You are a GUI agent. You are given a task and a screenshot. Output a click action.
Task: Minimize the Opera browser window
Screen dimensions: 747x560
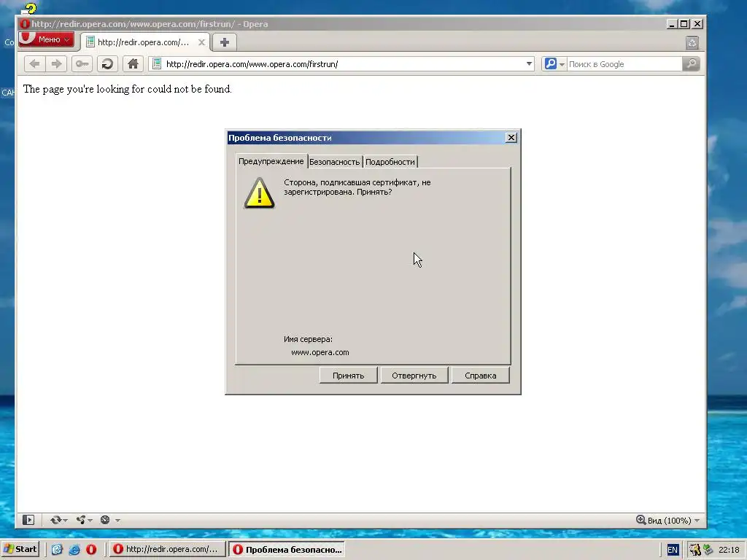(x=672, y=24)
